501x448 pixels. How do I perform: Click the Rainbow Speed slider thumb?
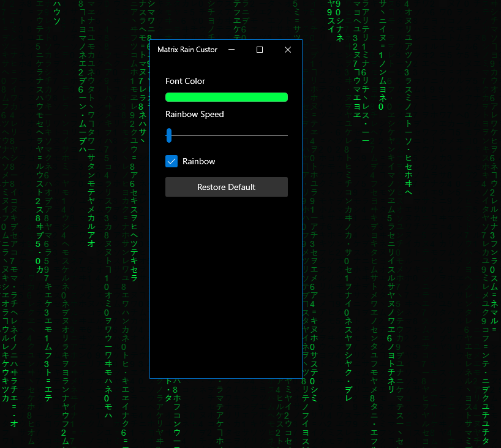tap(169, 135)
